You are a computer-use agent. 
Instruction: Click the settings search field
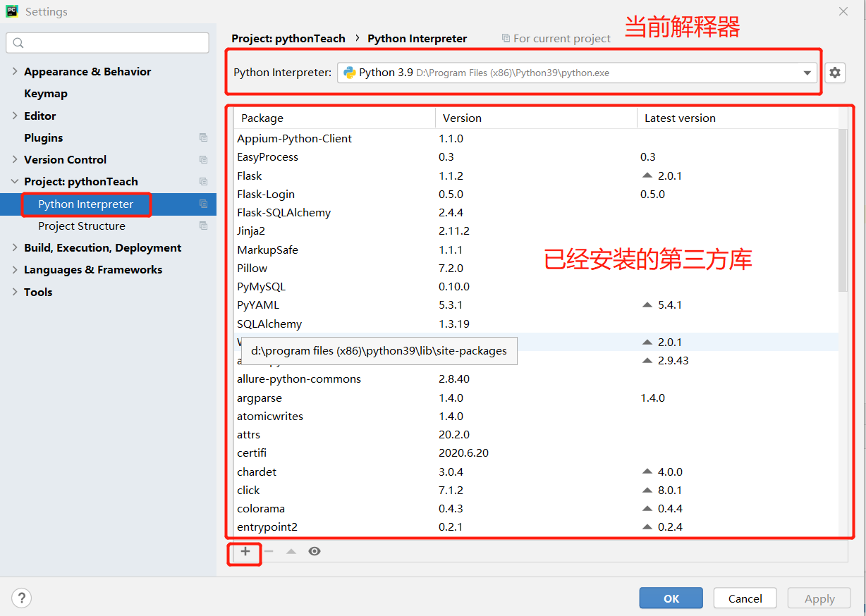point(107,43)
